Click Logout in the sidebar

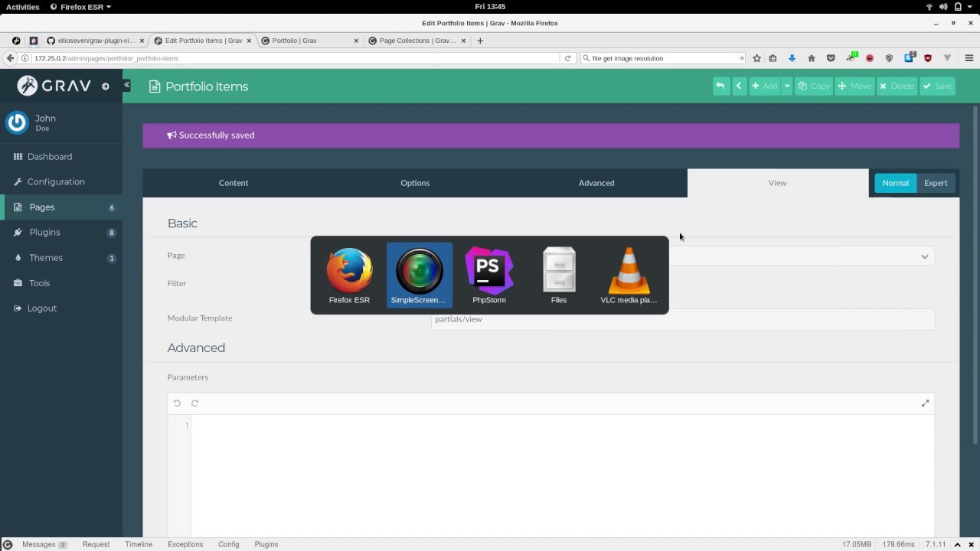click(42, 308)
